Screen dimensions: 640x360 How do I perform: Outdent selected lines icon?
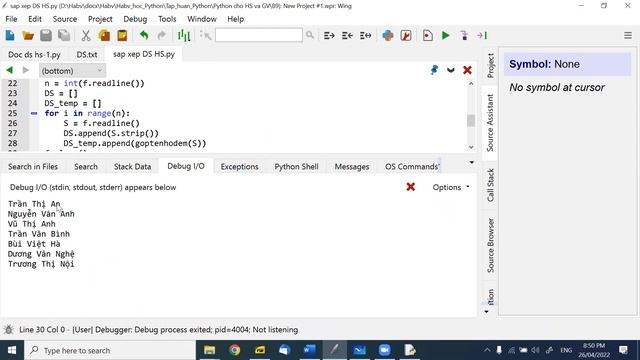point(347,36)
